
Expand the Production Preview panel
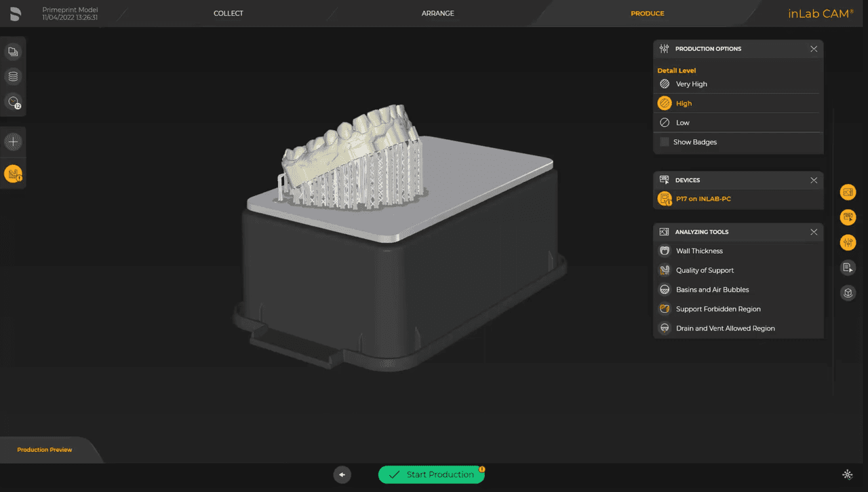pos(44,449)
